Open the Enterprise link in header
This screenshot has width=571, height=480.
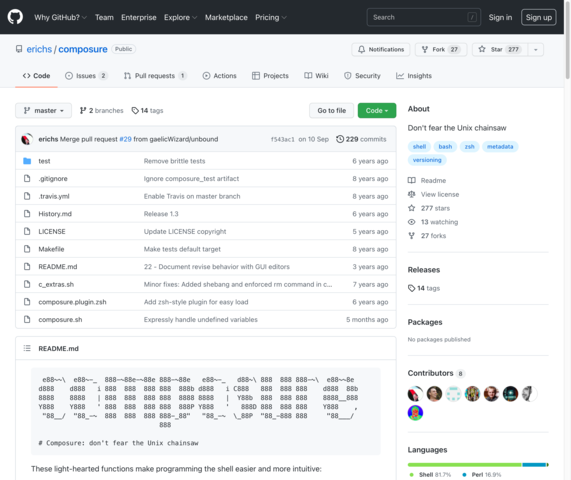pyautogui.click(x=139, y=17)
